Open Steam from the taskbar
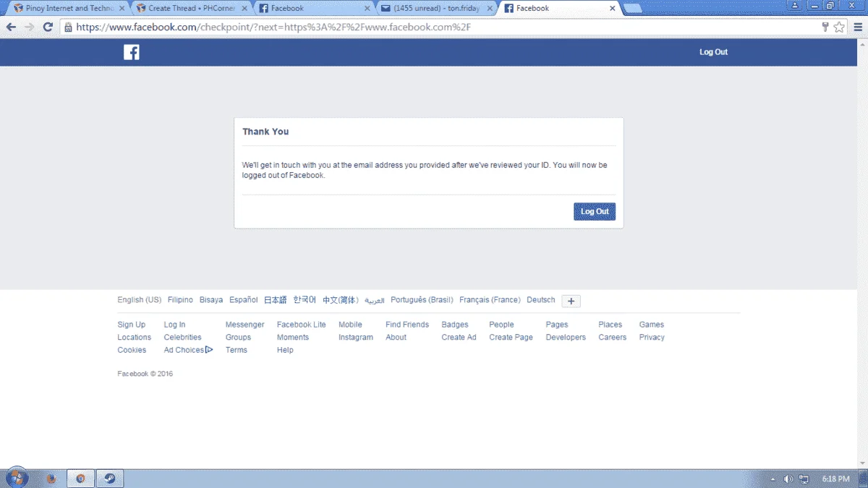The width and height of the screenshot is (868, 488). pos(110,479)
